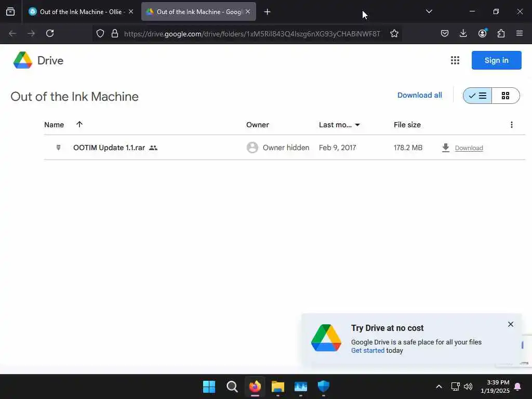
Task: Dismiss the Try Drive promo
Action: coord(511,324)
